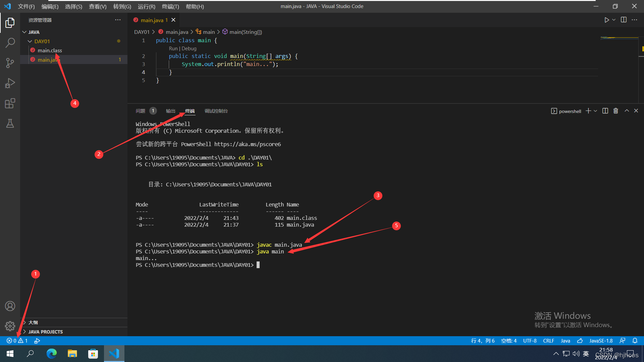
Task: Open the Extensions view
Action: click(x=10, y=103)
